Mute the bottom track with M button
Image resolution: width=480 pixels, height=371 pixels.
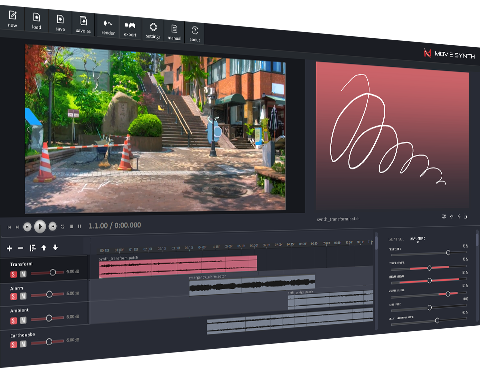[23, 344]
